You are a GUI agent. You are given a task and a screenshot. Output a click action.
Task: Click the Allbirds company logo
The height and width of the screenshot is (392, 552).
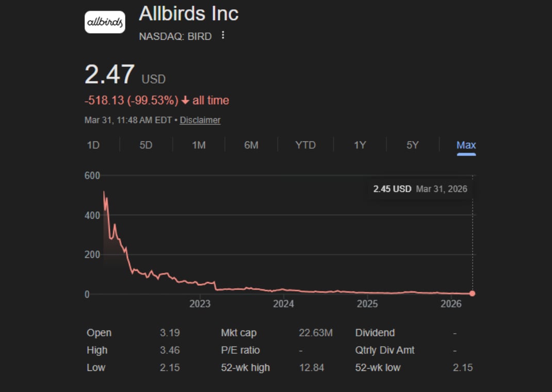(x=105, y=22)
